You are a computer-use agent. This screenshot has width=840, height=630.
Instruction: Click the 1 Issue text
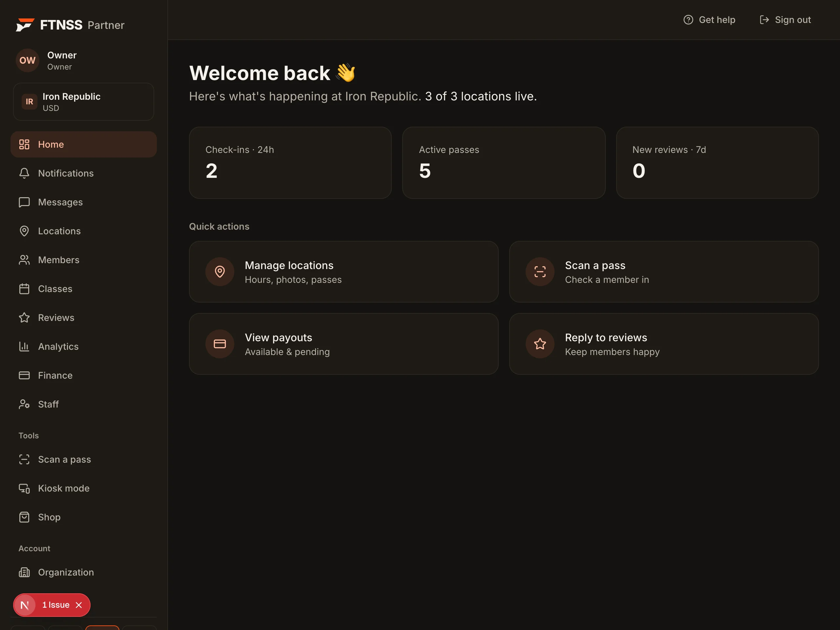55,605
